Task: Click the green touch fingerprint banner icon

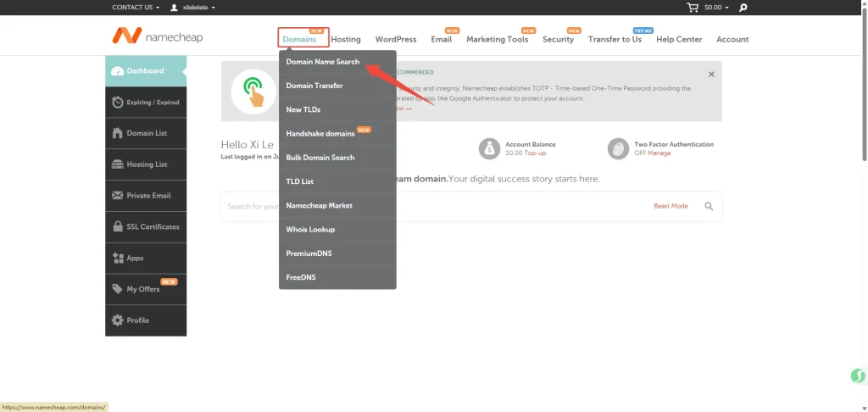Action: coord(253,92)
